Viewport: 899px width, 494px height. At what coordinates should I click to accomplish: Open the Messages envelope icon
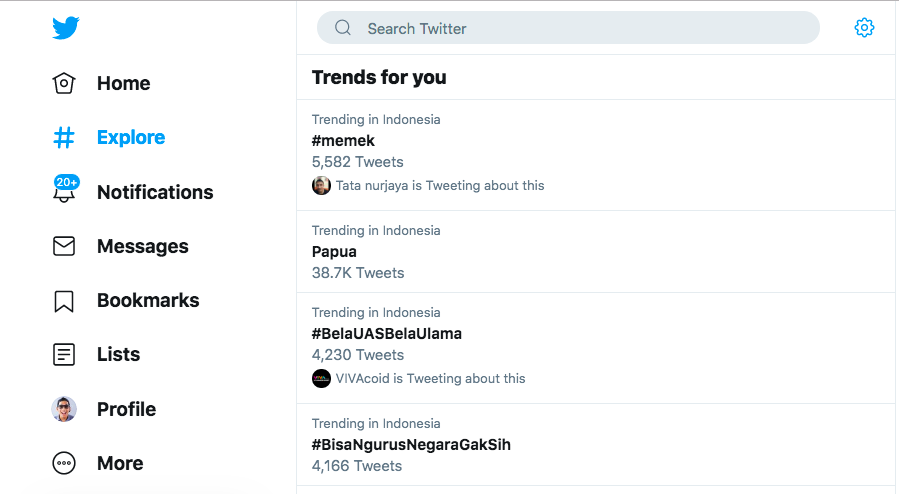tap(64, 246)
